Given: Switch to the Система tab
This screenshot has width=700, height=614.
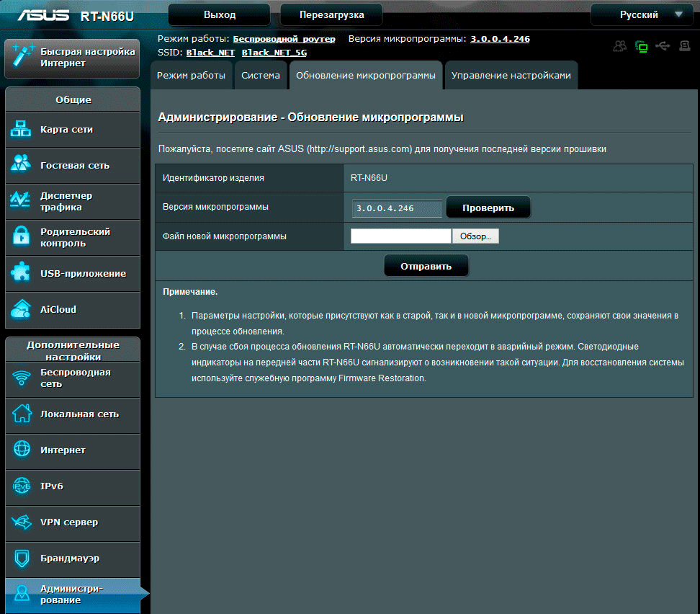Looking at the screenshot, I should [261, 76].
